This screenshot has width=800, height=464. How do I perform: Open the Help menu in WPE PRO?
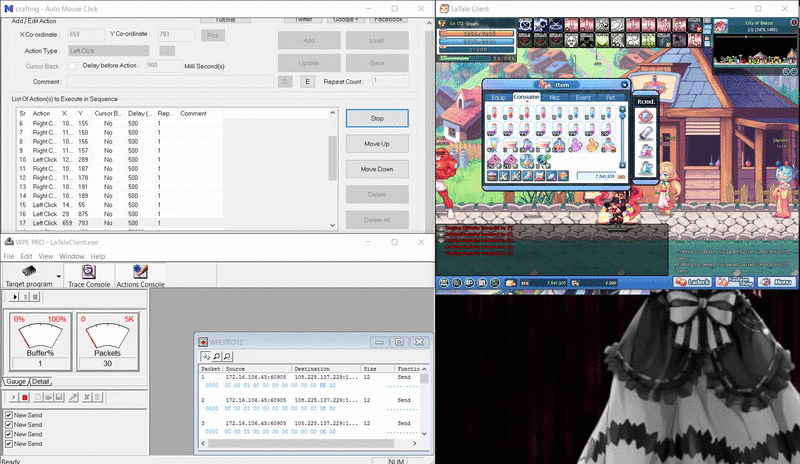(97, 256)
